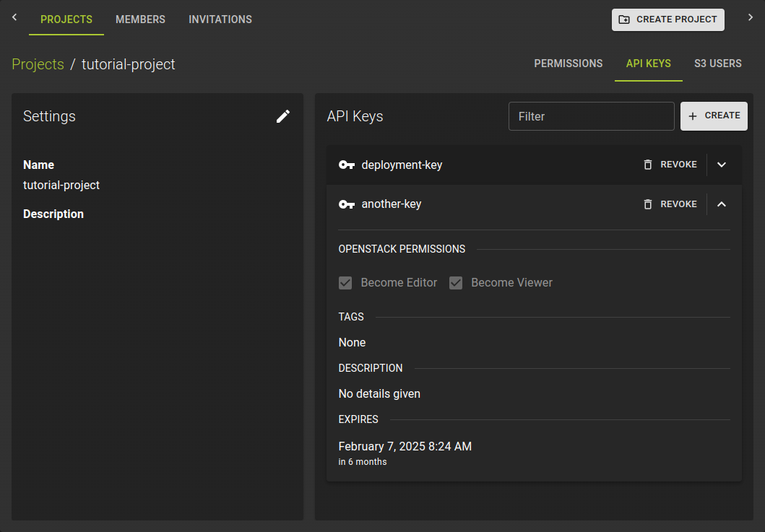Viewport: 765px width, 532px height.
Task: Open the Invitations tab
Action: click(220, 19)
